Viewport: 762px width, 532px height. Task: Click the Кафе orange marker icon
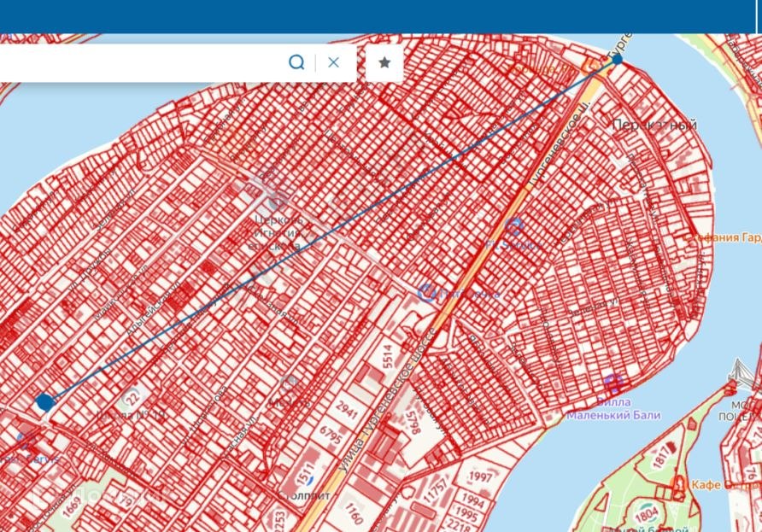pos(678,483)
